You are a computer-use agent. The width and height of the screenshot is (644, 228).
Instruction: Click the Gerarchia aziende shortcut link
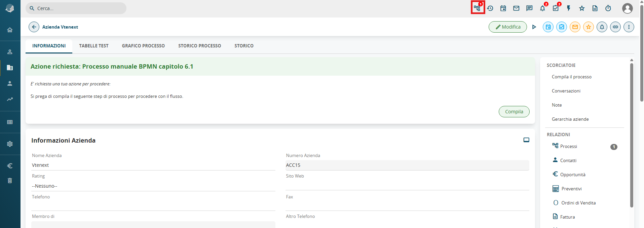pos(570,119)
